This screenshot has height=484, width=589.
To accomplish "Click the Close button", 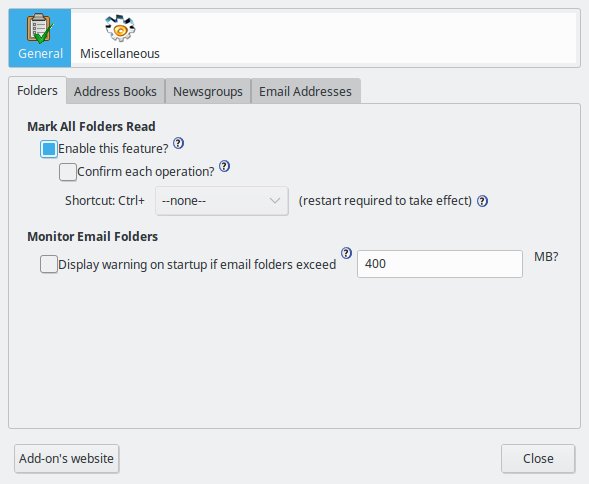I will [538, 458].
